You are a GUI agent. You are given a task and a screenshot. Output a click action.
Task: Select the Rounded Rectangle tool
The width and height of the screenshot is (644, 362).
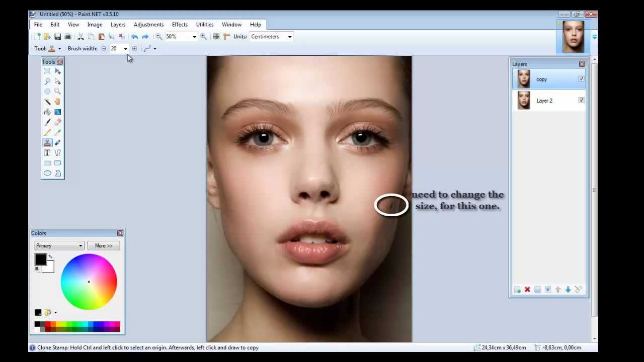tap(57, 163)
